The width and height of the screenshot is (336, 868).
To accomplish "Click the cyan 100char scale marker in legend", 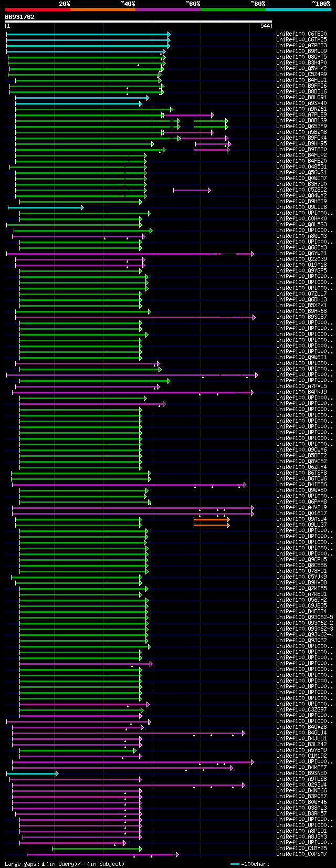I will (x=235, y=864).
